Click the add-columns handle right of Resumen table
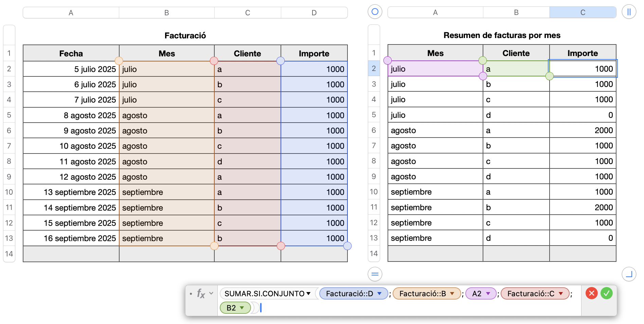Viewport: 644px width, 324px height. [x=629, y=12]
